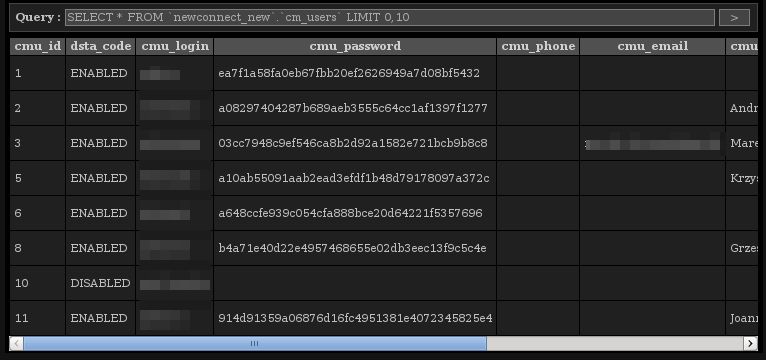Click password hash starting a648ccfe
Viewport: 766px width, 360px height.
350,213
